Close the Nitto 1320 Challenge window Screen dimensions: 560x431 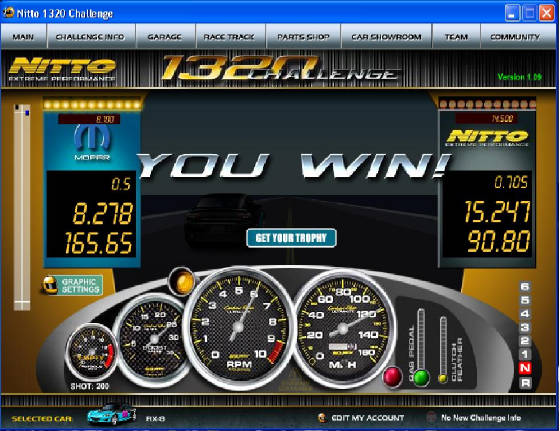click(546, 13)
